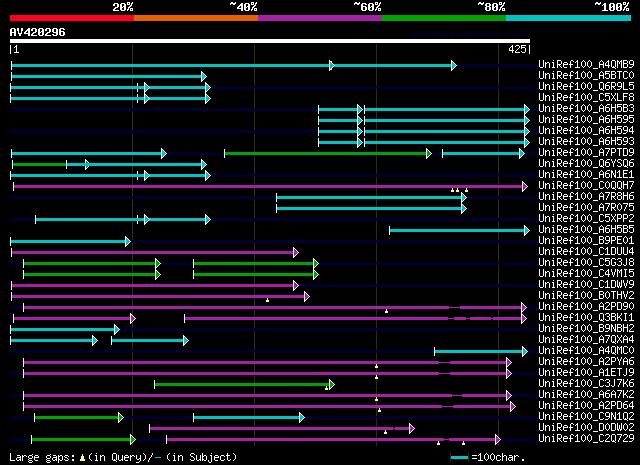This screenshot has width=640, height=465.
Task: Click the cyan alignment bar for A6H5B5
Action: (459, 231)
